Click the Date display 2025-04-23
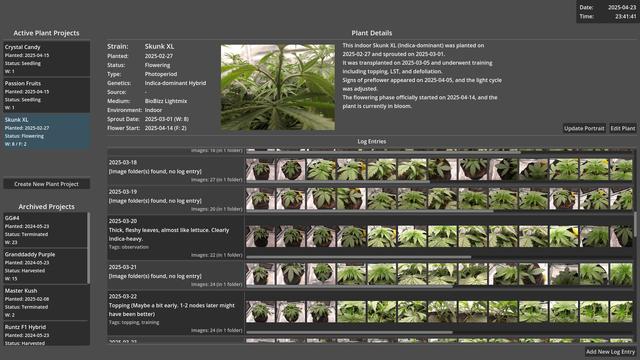 click(622, 7)
